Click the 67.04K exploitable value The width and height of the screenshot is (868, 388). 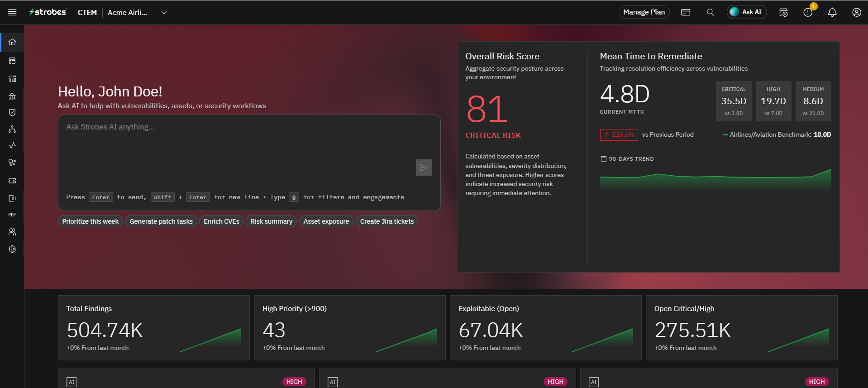(x=491, y=330)
